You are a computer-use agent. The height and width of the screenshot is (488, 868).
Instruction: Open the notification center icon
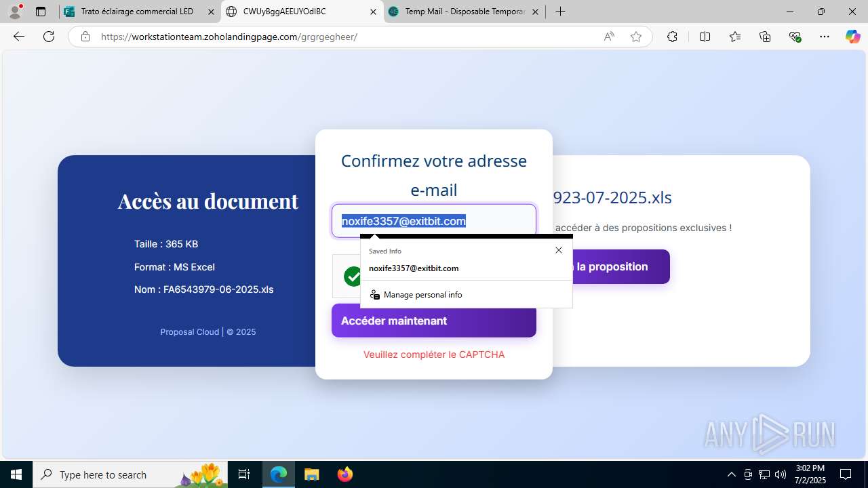(846, 474)
